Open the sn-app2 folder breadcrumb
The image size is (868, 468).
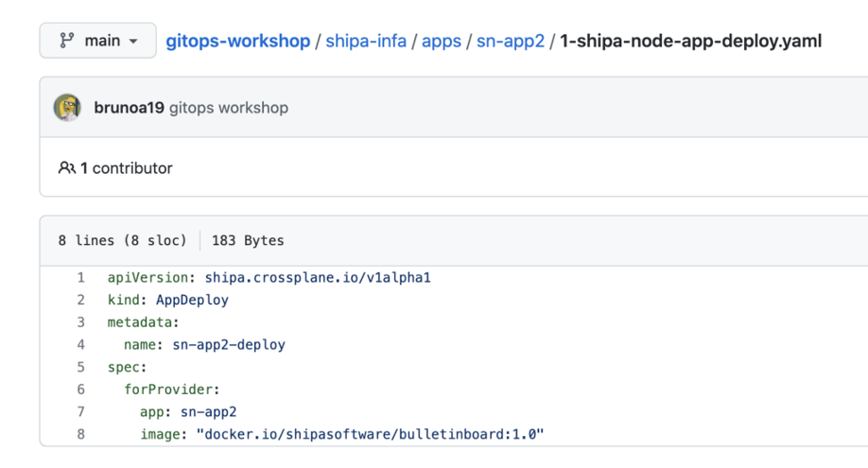click(x=510, y=41)
